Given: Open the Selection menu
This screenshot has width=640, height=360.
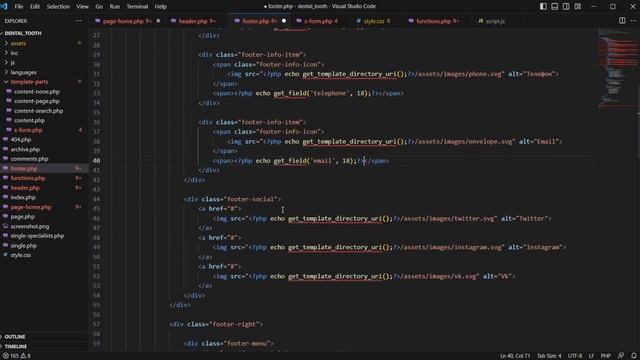Looking at the screenshot, I should click(x=58, y=7).
